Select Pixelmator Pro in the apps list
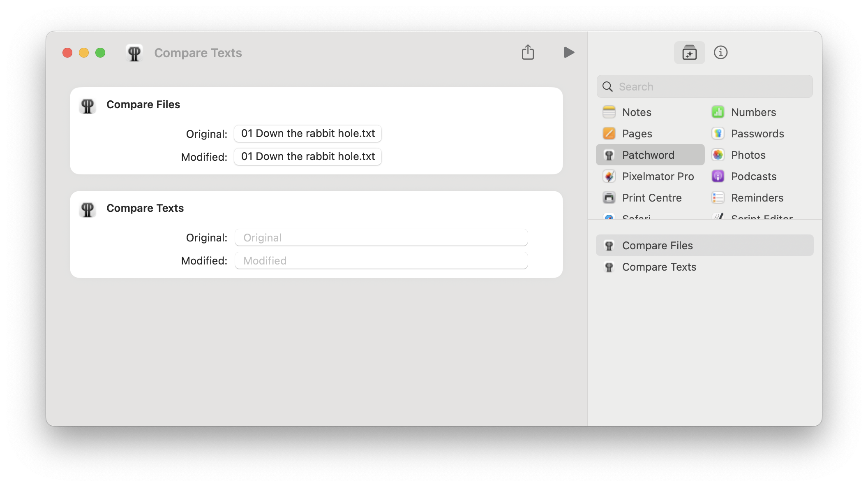This screenshot has width=868, height=487. pos(650,176)
